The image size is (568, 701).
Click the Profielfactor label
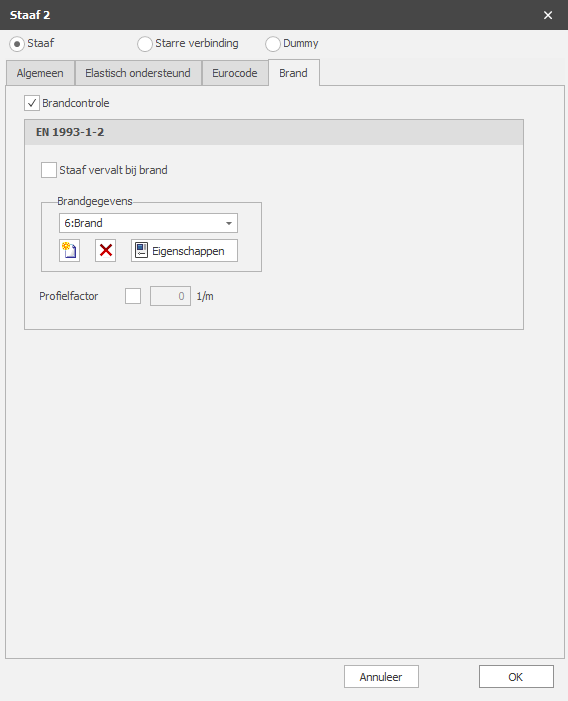[69, 296]
